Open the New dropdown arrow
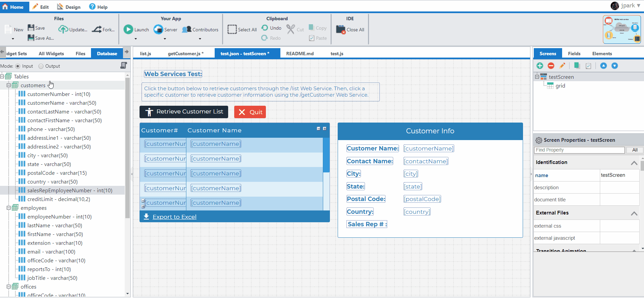This screenshot has width=644, height=298. (x=13, y=39)
